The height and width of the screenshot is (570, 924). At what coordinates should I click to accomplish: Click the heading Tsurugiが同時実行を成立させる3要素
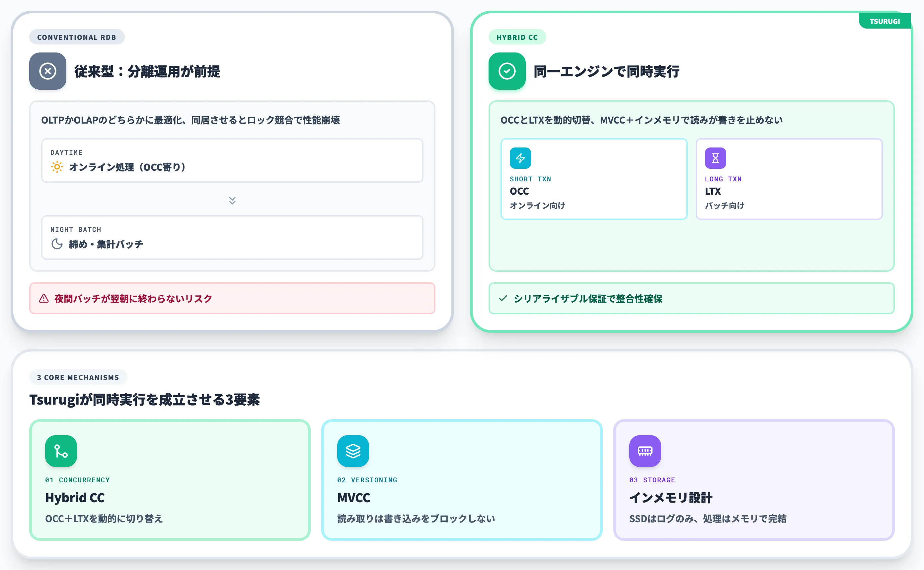click(x=145, y=400)
